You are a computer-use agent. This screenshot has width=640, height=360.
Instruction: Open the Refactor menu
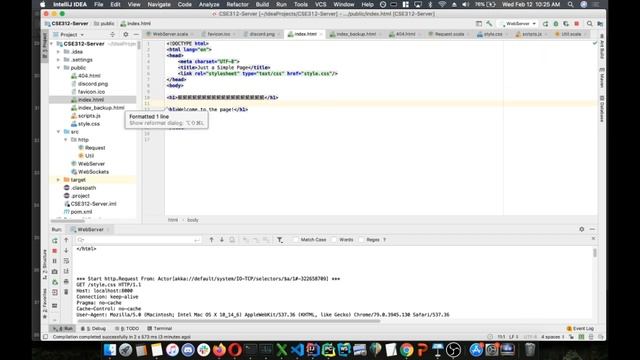tap(237, 4)
